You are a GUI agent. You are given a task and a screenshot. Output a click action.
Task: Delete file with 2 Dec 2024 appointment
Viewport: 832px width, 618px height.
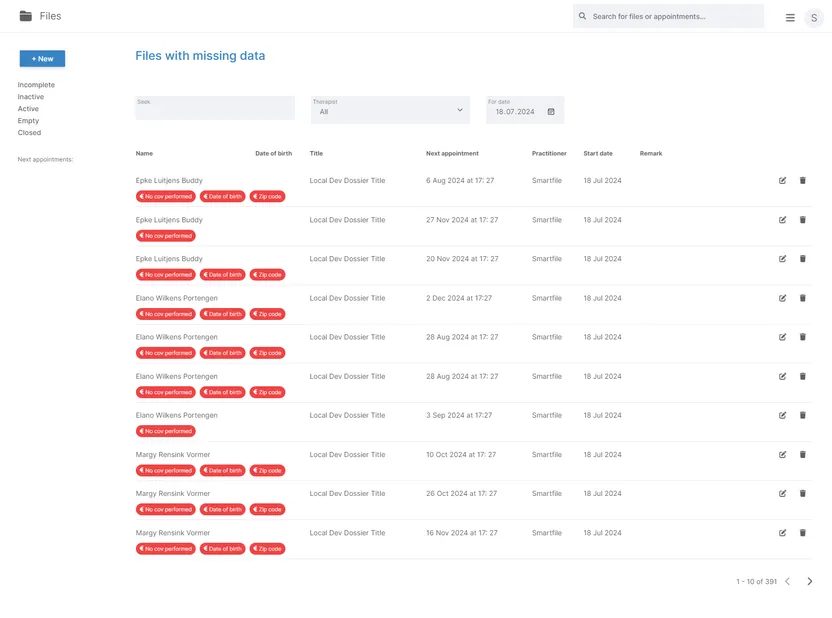[x=803, y=298]
